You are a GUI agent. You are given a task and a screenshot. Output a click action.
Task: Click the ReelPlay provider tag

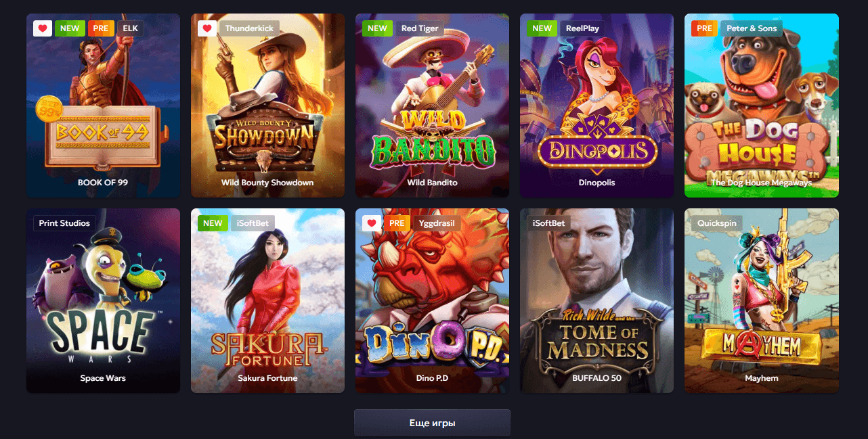(584, 28)
